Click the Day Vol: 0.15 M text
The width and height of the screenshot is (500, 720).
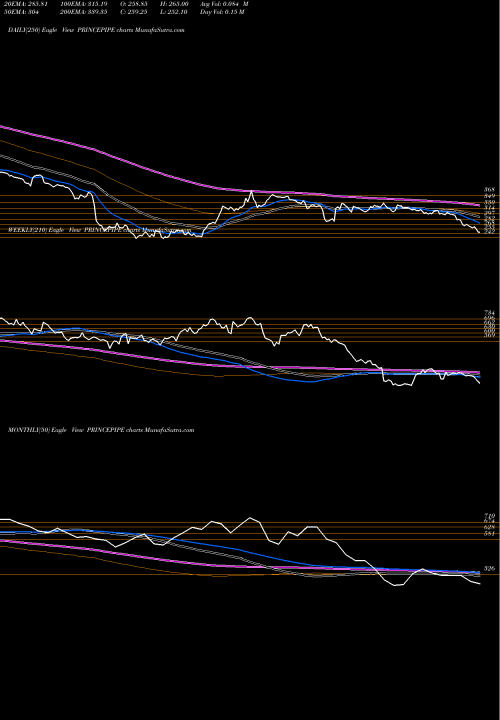click(x=222, y=12)
